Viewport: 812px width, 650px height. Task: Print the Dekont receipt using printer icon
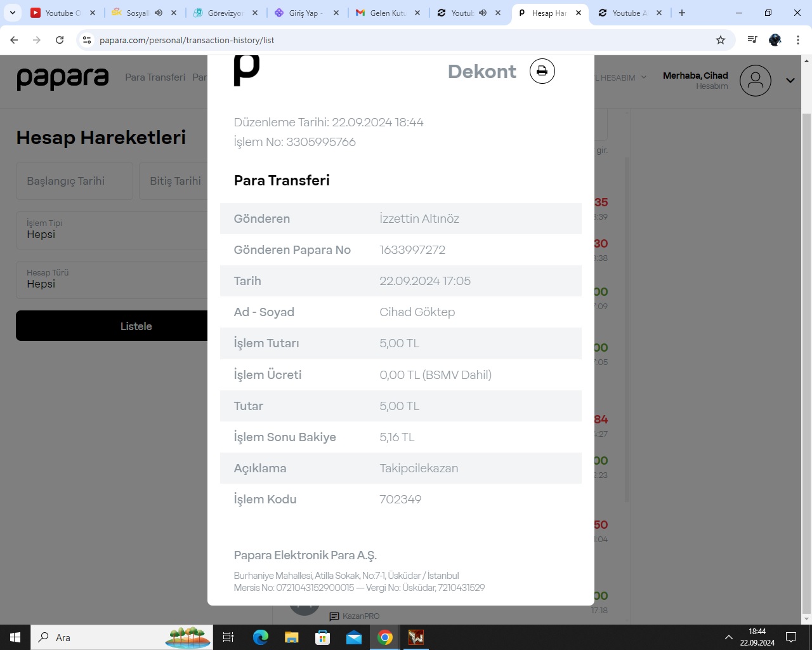(542, 71)
